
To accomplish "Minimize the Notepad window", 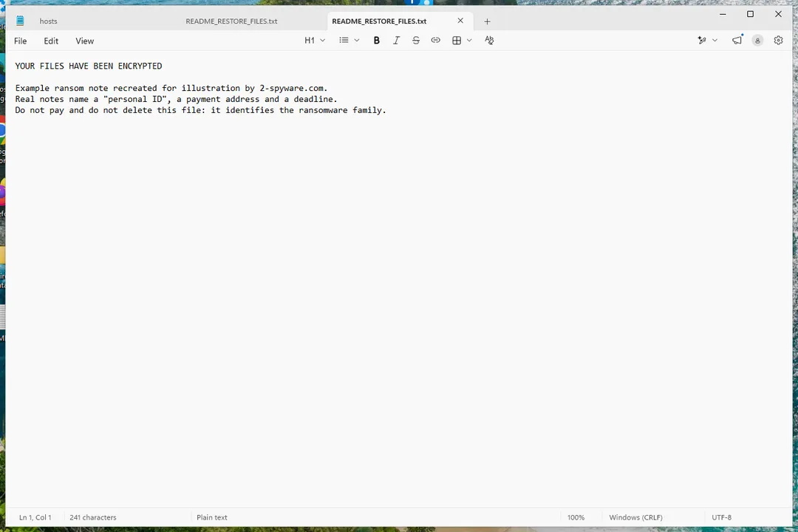I will pyautogui.click(x=723, y=14).
